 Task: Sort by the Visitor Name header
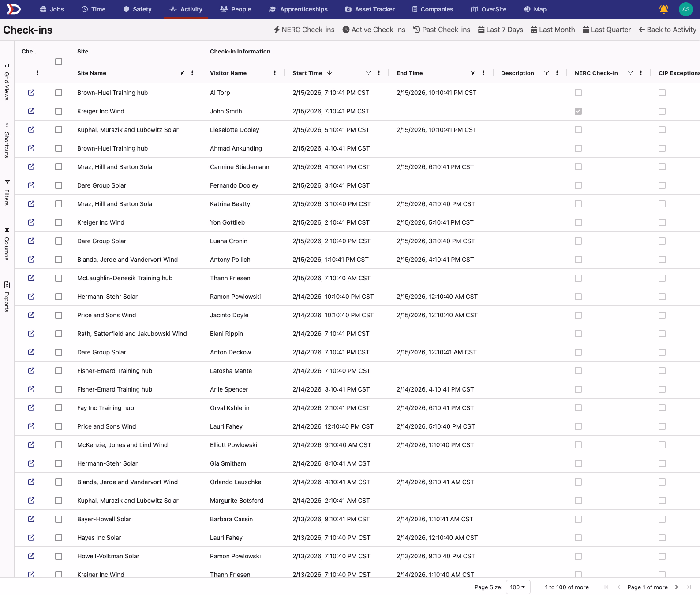coord(228,73)
